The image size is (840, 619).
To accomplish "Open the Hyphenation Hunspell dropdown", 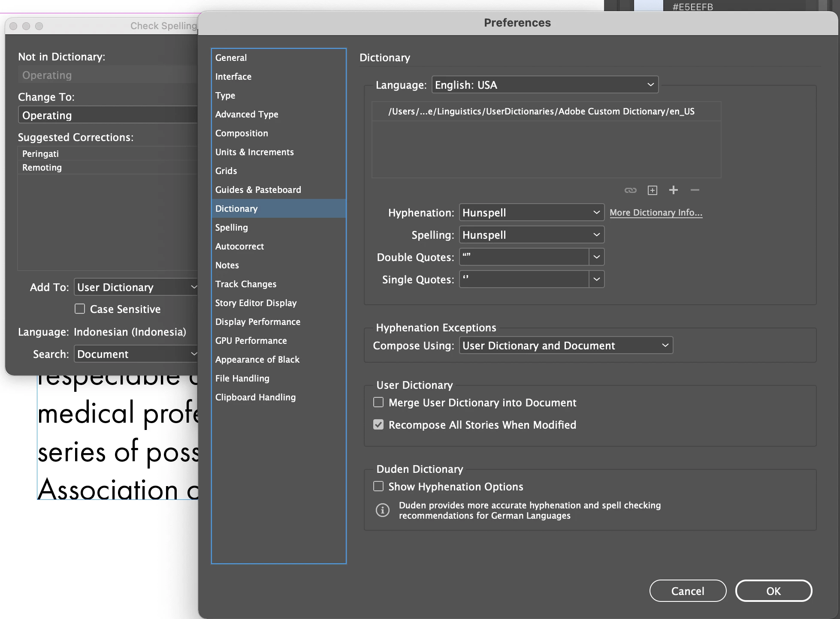I will (x=531, y=213).
